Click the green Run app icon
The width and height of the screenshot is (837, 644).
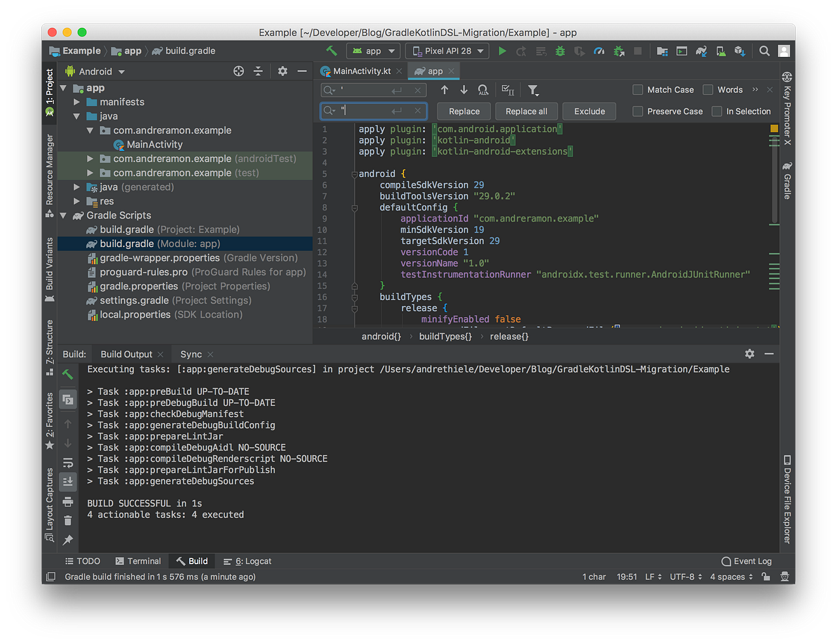[x=502, y=51]
